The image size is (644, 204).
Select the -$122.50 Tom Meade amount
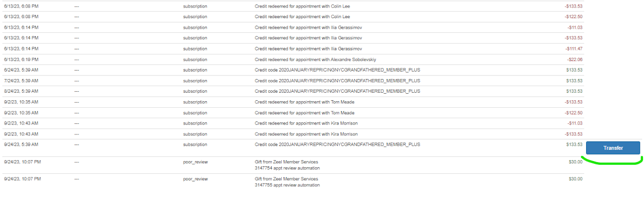click(574, 112)
